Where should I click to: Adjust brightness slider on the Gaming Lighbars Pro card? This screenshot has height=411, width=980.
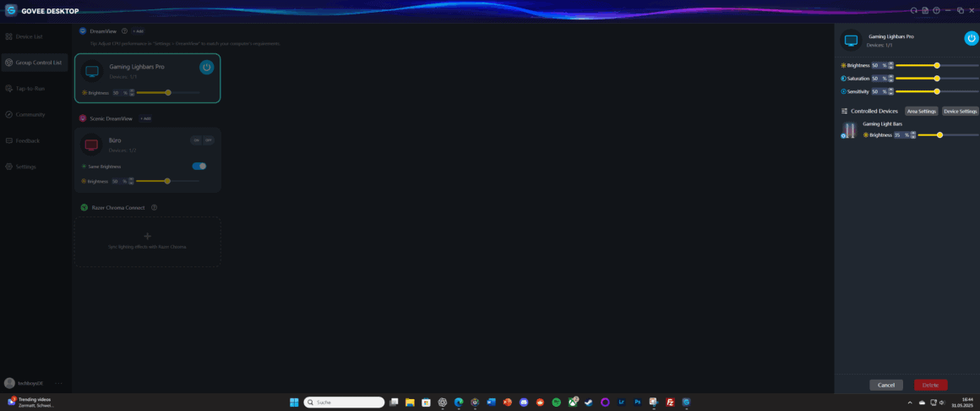point(167,92)
